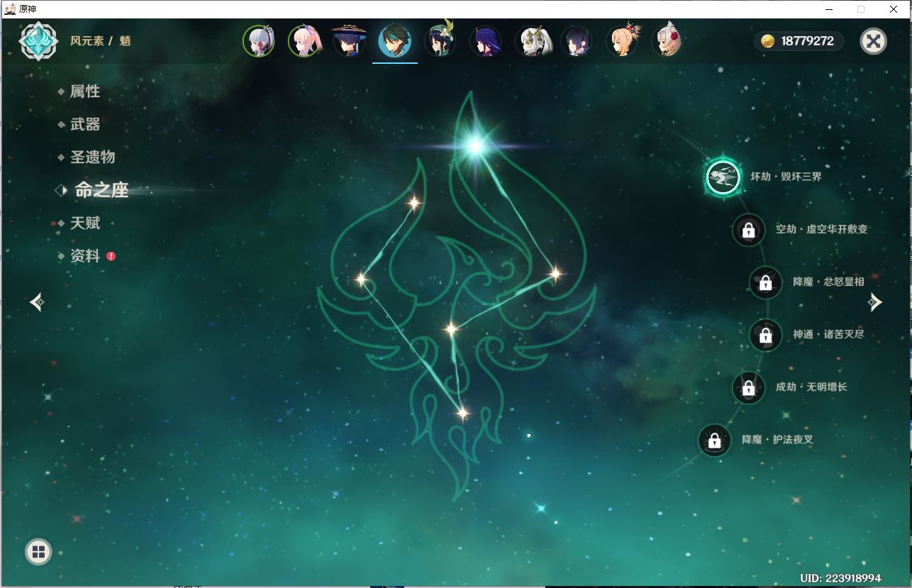Image resolution: width=912 pixels, height=588 pixels.
Task: Click the brightest star atop the constellation
Action: coord(474,146)
